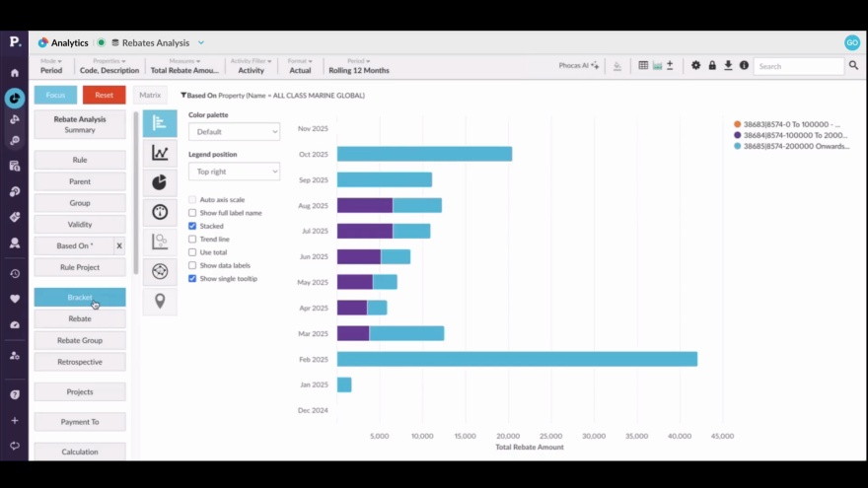Click the Feb 2025 blue bar
This screenshot has width=868, height=488.
[x=517, y=359]
